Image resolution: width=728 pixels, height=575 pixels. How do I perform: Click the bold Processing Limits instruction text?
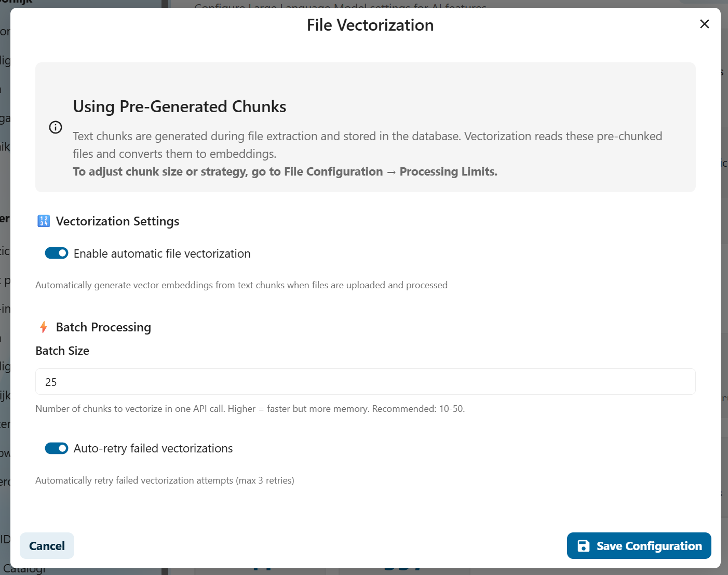pos(285,172)
